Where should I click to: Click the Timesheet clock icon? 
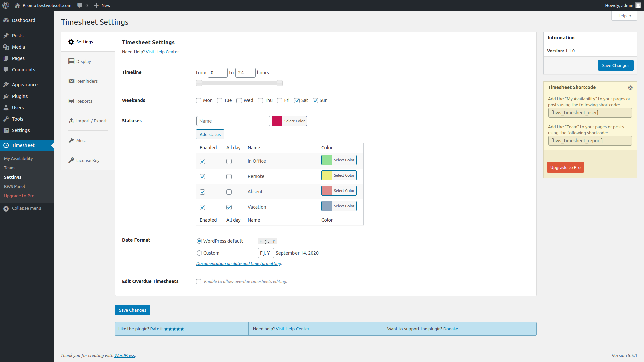tap(6, 145)
